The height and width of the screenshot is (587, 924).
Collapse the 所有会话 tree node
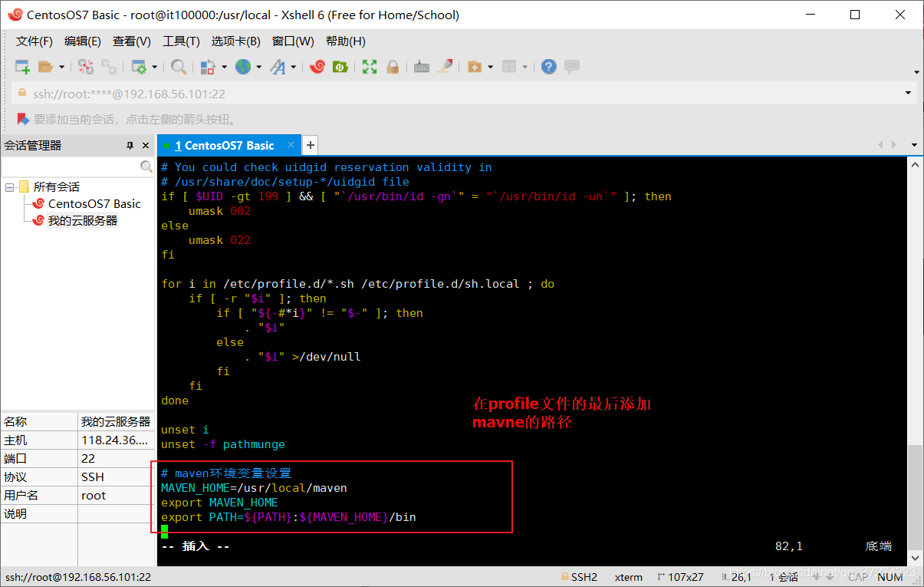(9, 187)
